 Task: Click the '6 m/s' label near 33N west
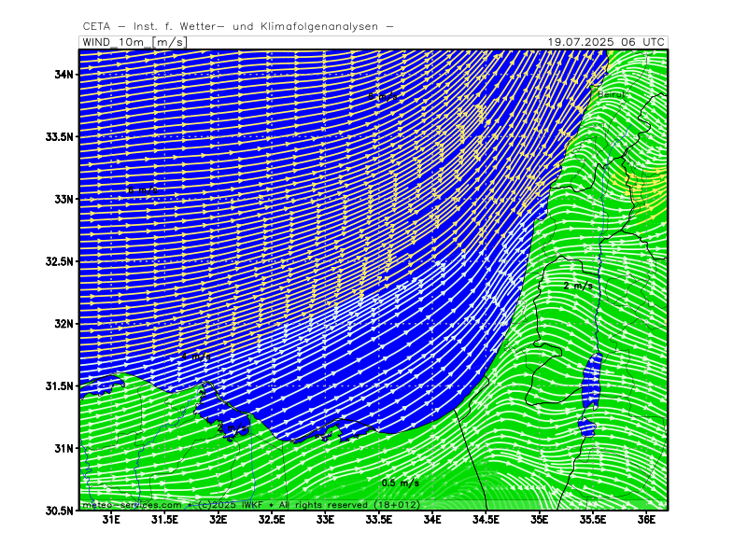(143, 190)
